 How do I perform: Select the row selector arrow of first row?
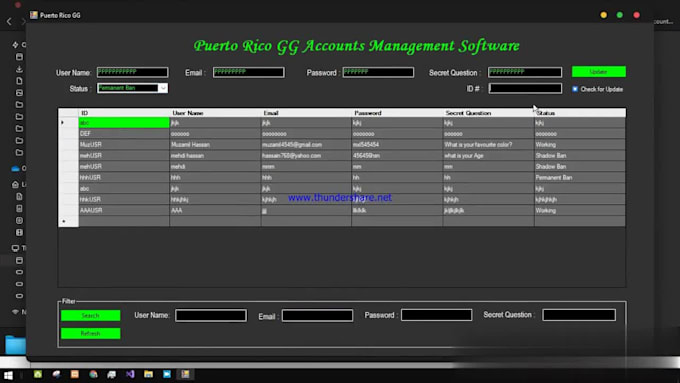(68, 123)
